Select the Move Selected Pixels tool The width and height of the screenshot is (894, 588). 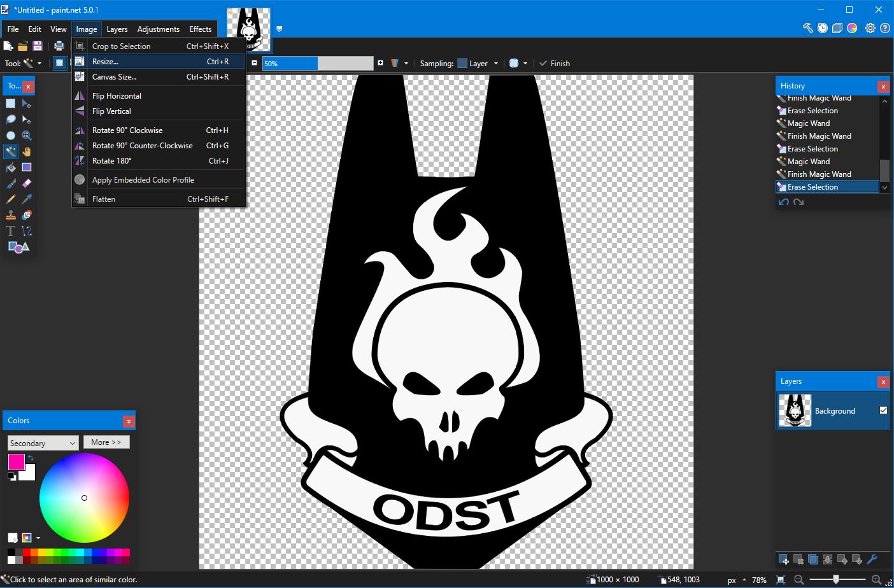tap(27, 104)
